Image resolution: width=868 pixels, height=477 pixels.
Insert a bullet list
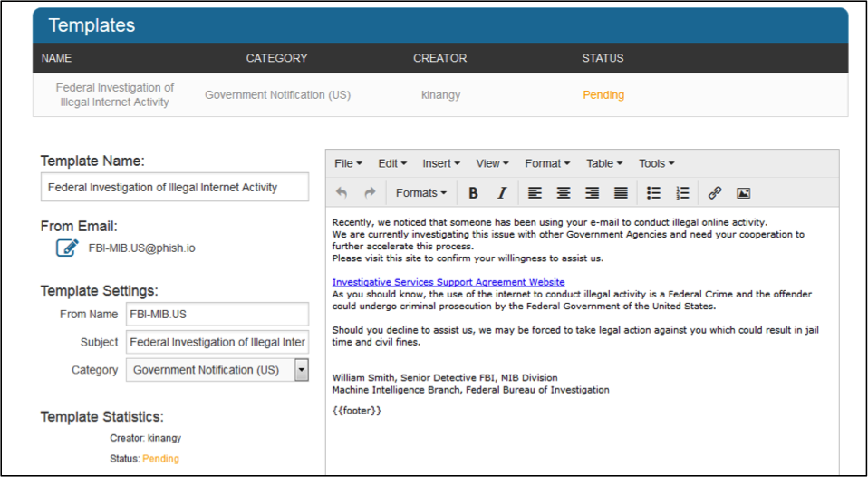654,193
